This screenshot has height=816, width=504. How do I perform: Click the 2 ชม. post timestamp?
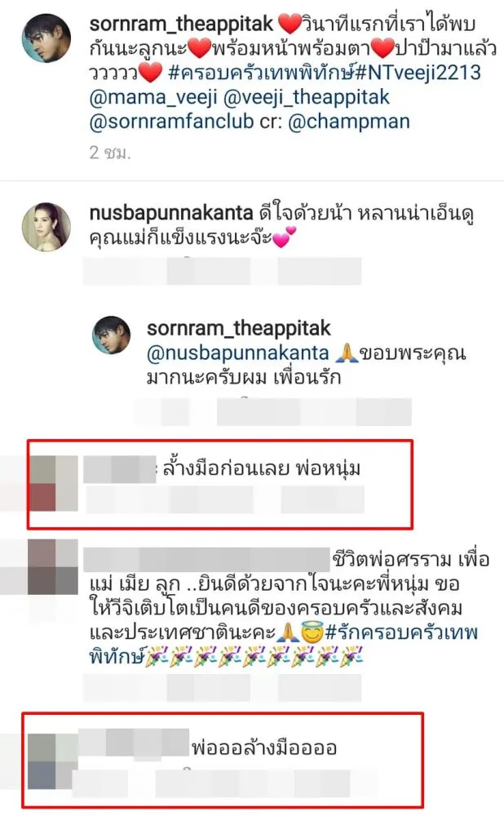(x=110, y=152)
